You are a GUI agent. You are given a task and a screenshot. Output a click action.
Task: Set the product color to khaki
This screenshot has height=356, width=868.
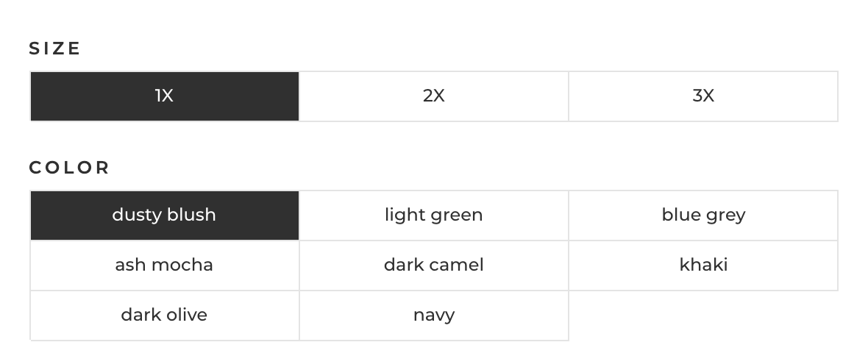[x=703, y=266]
